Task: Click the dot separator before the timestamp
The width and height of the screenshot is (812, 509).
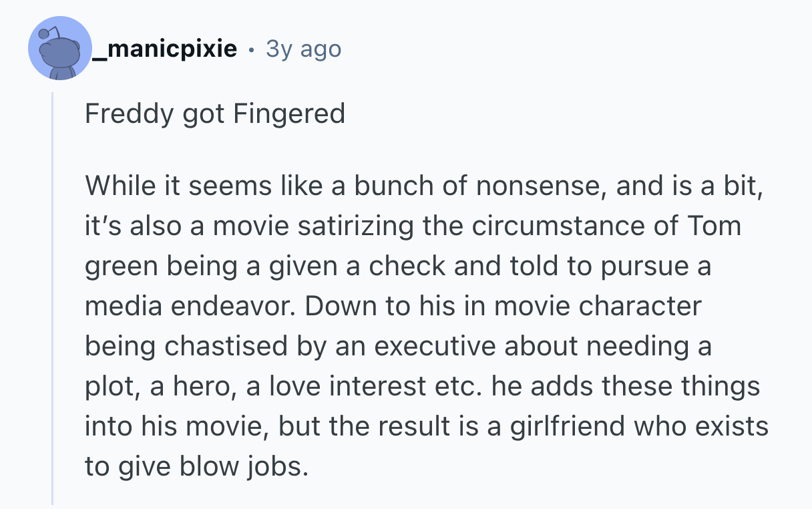Action: [x=251, y=49]
